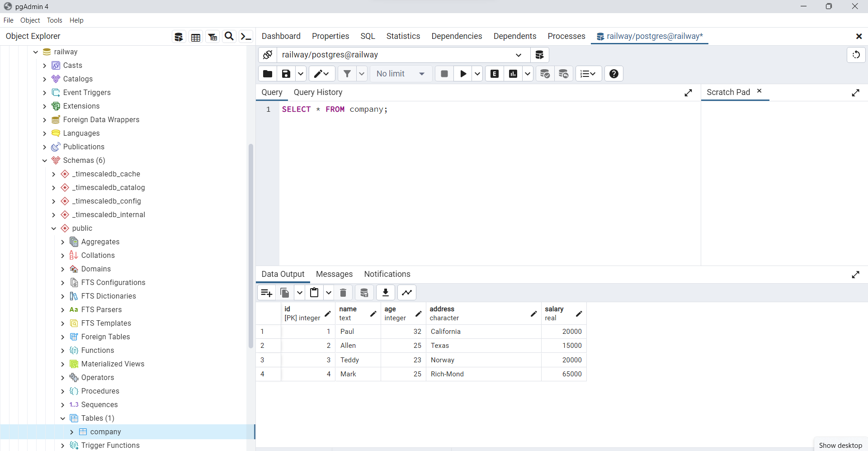Execute the query with the play button
This screenshot has width=868, height=451.
pyautogui.click(x=463, y=74)
